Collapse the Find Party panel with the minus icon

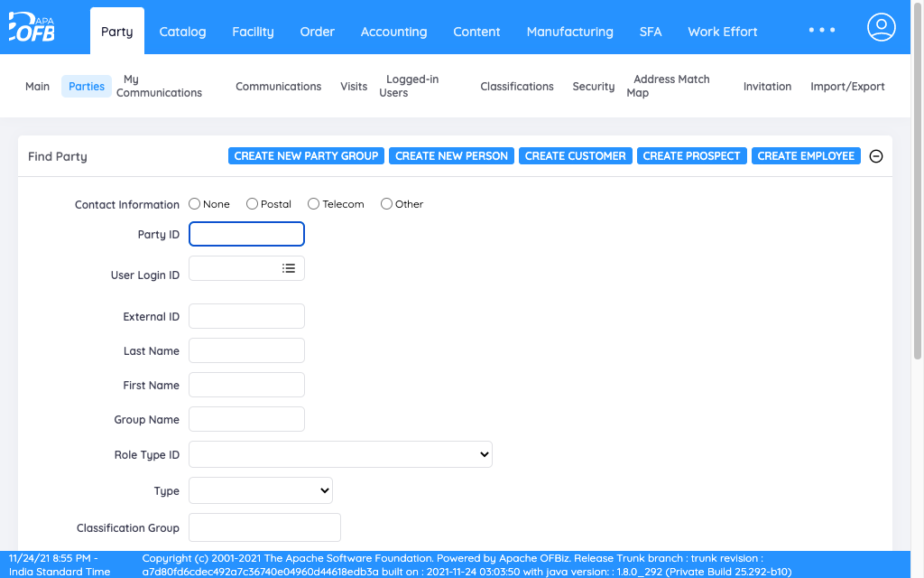(876, 155)
